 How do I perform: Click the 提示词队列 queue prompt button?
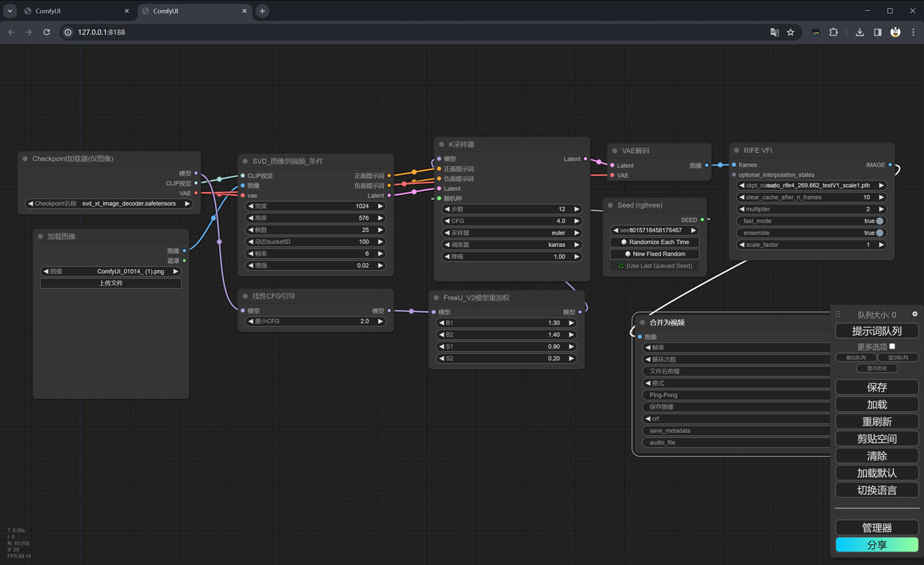[877, 331]
